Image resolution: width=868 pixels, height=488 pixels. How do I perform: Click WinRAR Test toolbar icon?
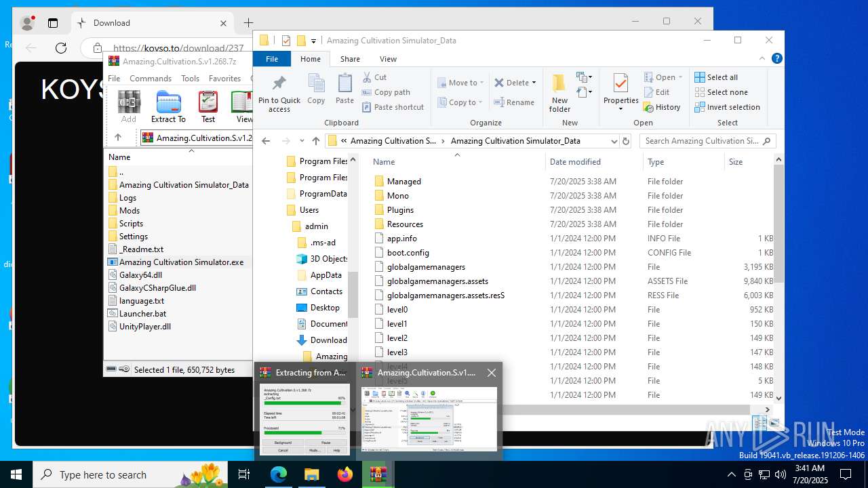pyautogui.click(x=208, y=106)
